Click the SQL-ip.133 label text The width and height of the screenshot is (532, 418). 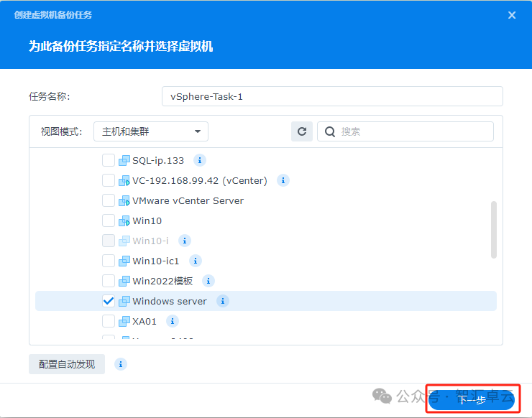(158, 160)
